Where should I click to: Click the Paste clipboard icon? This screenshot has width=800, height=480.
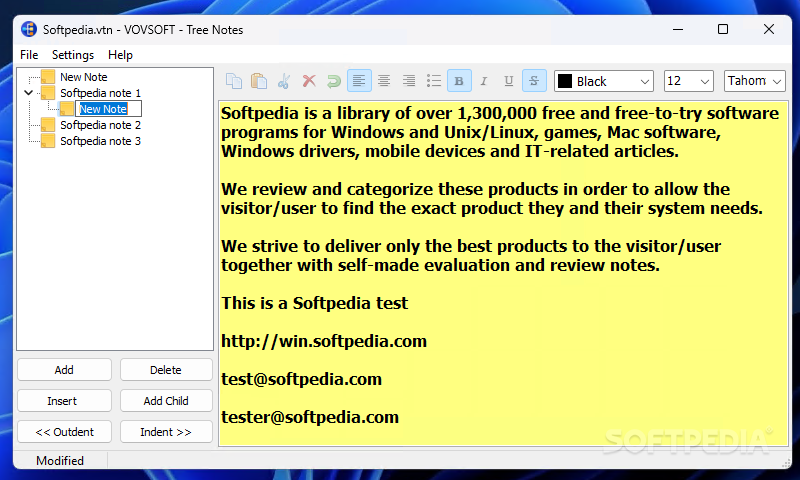pos(259,81)
